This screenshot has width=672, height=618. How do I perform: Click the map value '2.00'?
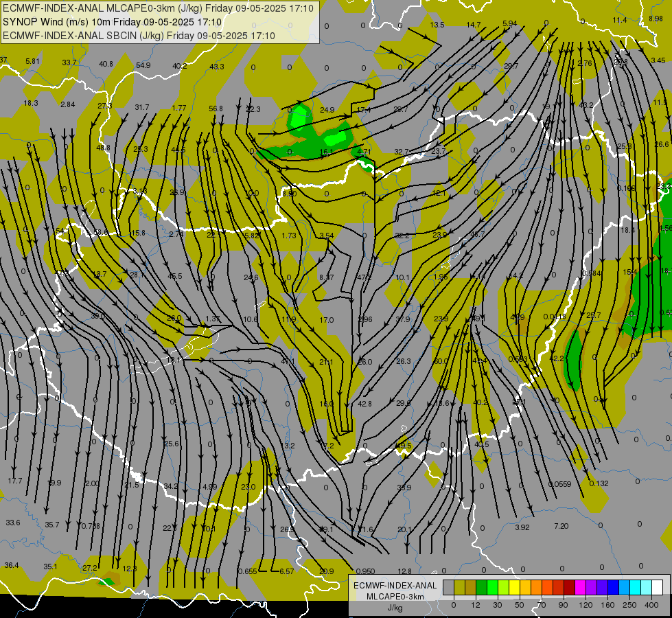click(x=92, y=483)
